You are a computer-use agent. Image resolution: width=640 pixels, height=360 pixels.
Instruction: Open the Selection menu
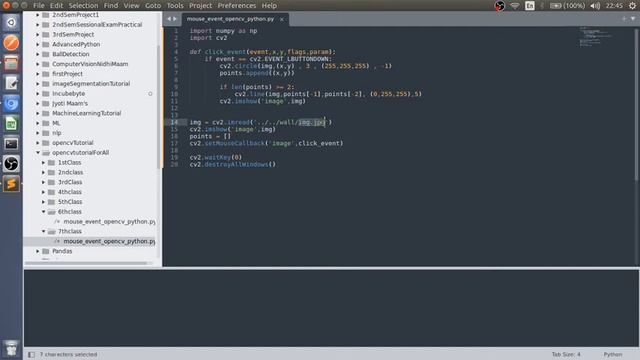(x=83, y=6)
